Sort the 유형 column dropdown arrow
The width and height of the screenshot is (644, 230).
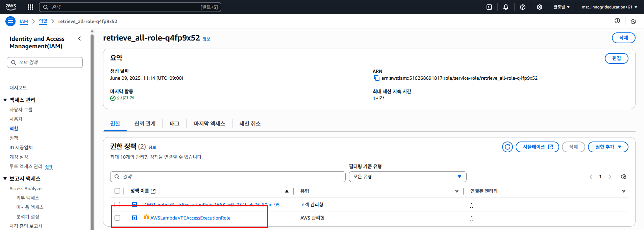tap(457, 191)
